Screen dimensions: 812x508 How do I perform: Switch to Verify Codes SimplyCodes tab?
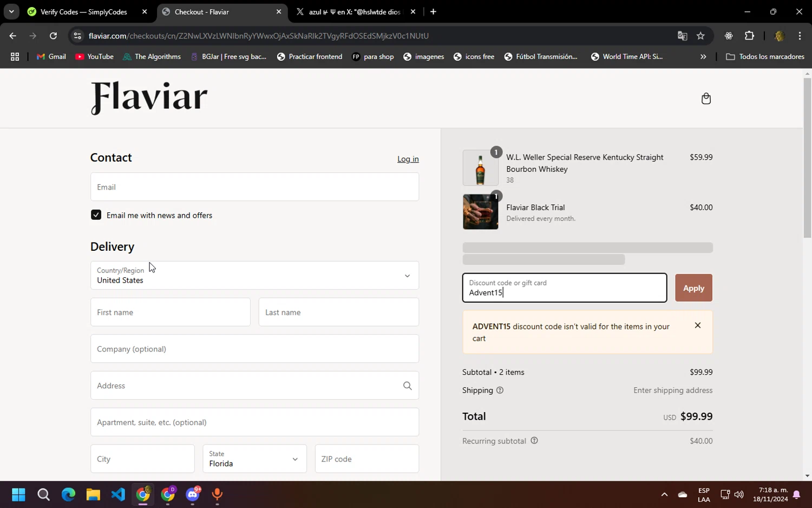pos(84,11)
